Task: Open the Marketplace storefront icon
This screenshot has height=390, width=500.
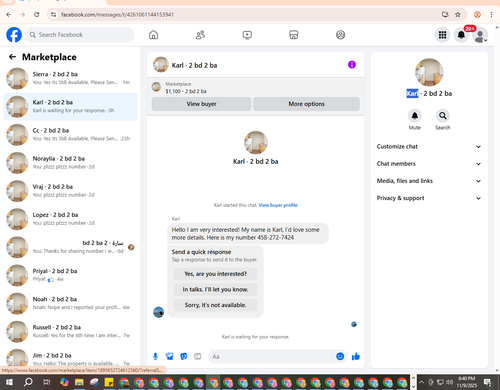Action: coord(294,35)
